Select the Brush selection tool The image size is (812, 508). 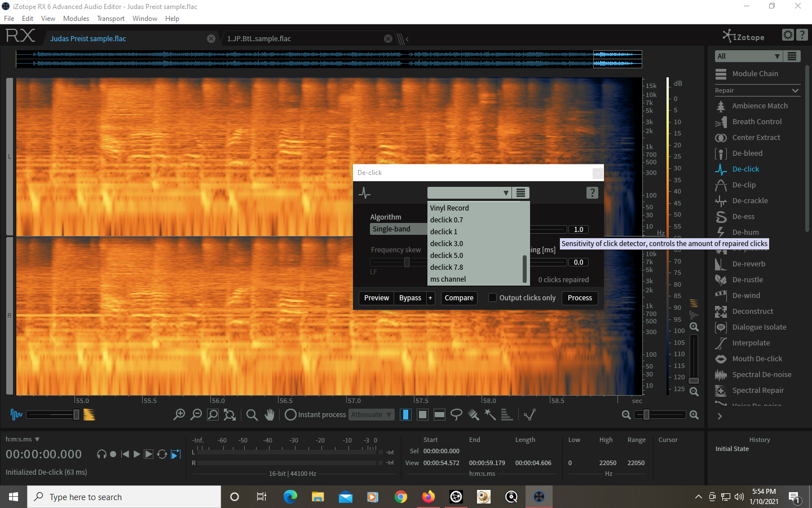pyautogui.click(x=474, y=415)
